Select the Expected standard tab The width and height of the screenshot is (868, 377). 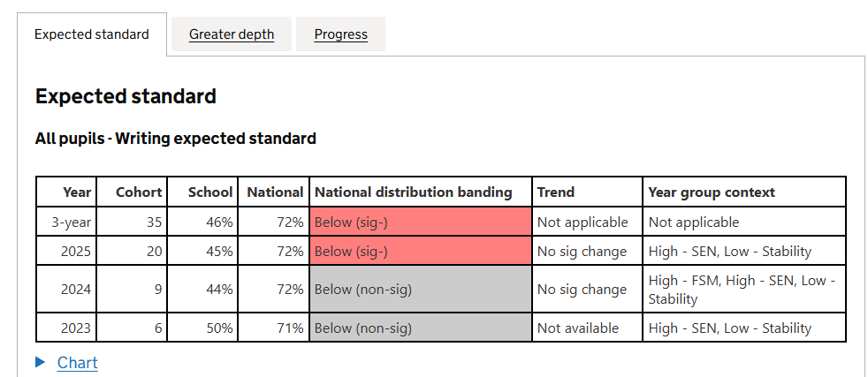click(x=92, y=34)
